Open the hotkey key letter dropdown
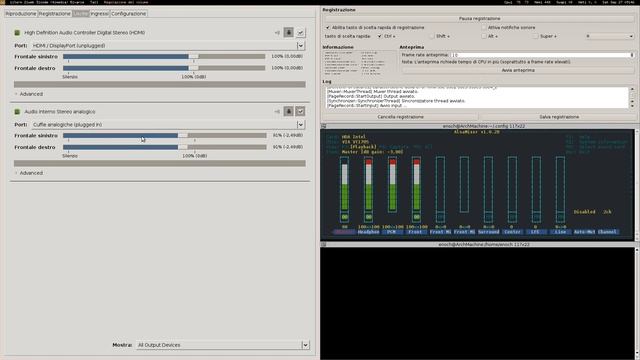This screenshot has height=360, width=640. 609,36
